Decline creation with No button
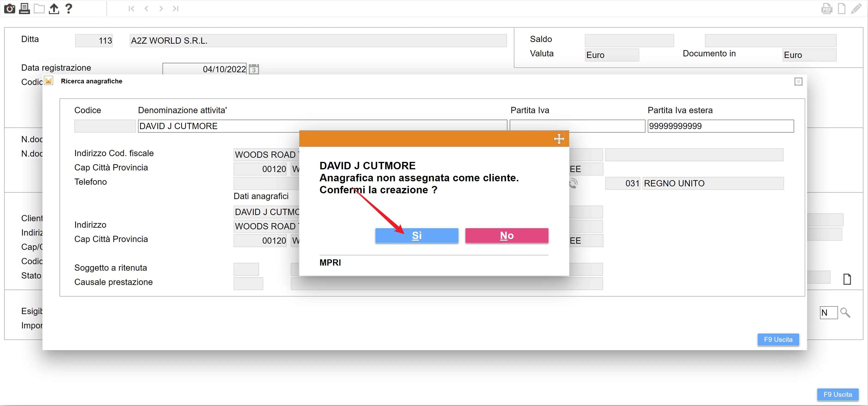Image resolution: width=868 pixels, height=406 pixels. [506, 235]
